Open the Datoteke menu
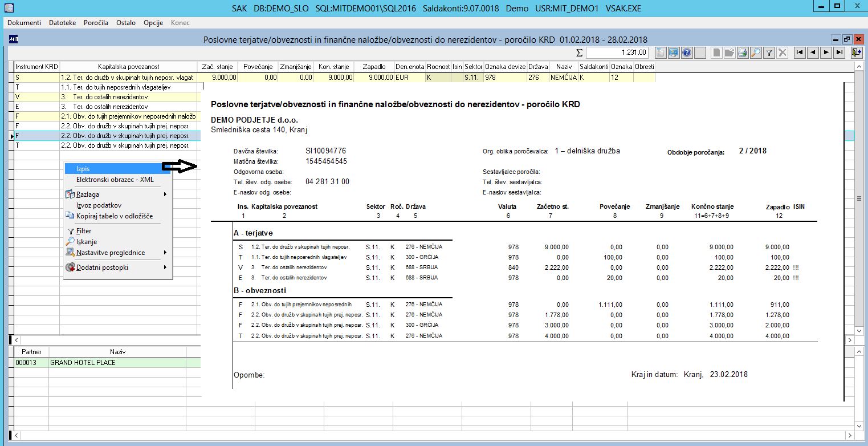The height and width of the screenshot is (446, 868). click(x=63, y=23)
